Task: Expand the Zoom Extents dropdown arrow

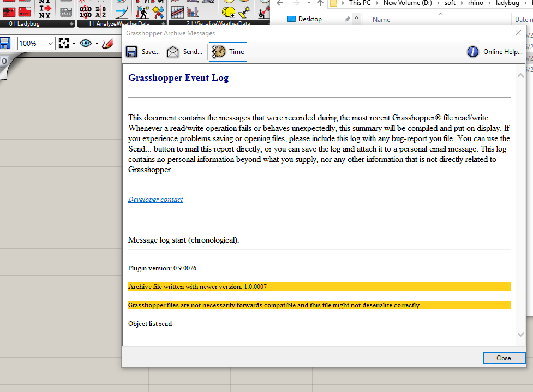Action: 74,44
